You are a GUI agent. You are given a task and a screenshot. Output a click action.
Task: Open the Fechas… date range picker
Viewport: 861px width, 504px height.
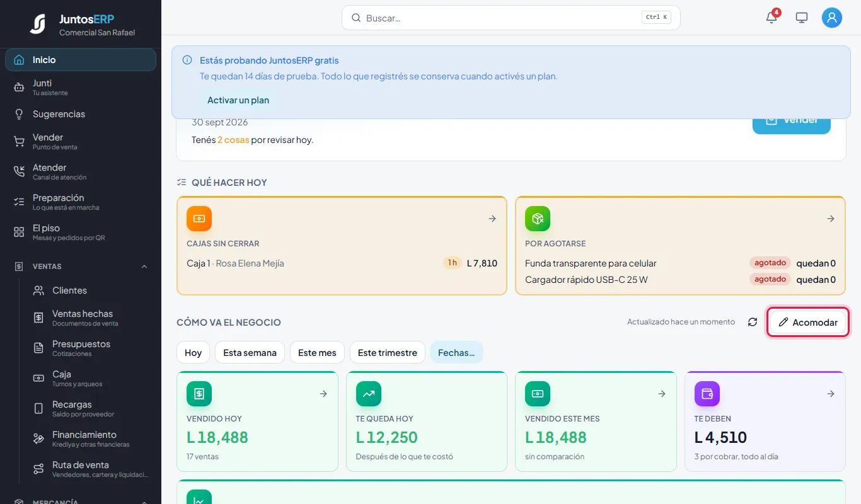[456, 353]
